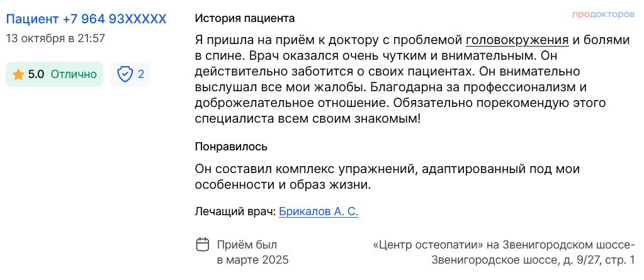Click the calendar icon beside appointment date
The image size is (644, 280).
click(x=203, y=244)
